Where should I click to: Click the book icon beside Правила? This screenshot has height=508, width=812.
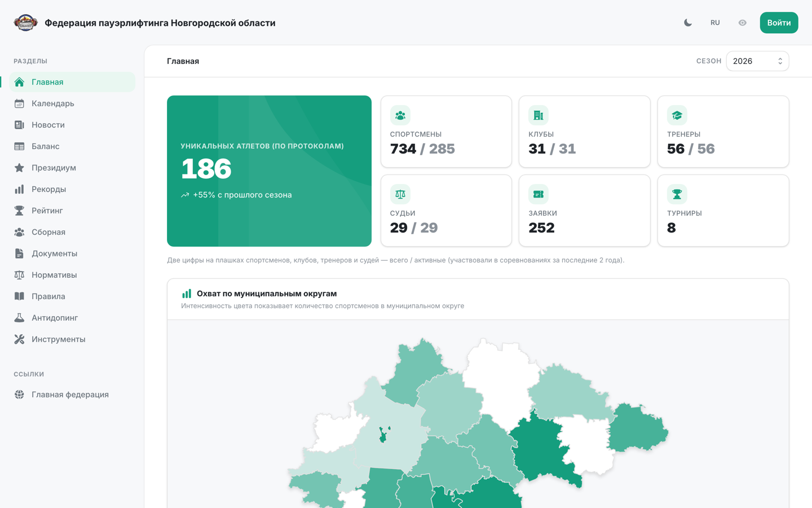(x=19, y=296)
